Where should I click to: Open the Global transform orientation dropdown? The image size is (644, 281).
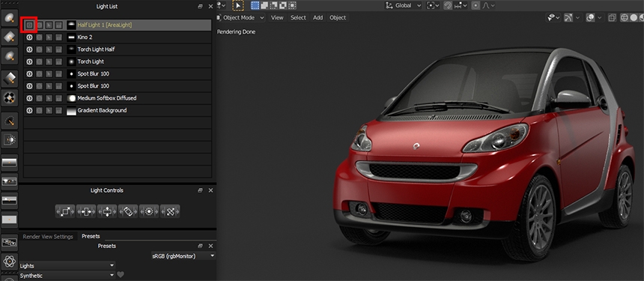click(404, 6)
